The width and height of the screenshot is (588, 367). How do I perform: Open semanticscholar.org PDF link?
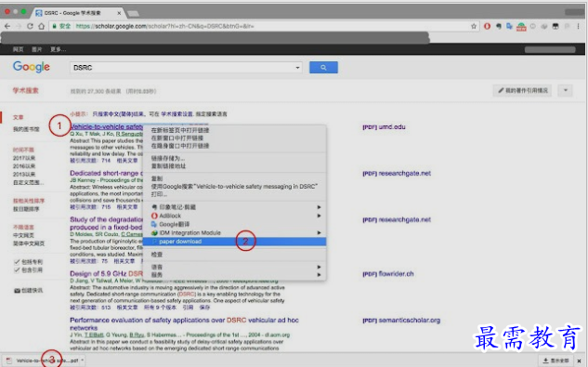point(401,321)
